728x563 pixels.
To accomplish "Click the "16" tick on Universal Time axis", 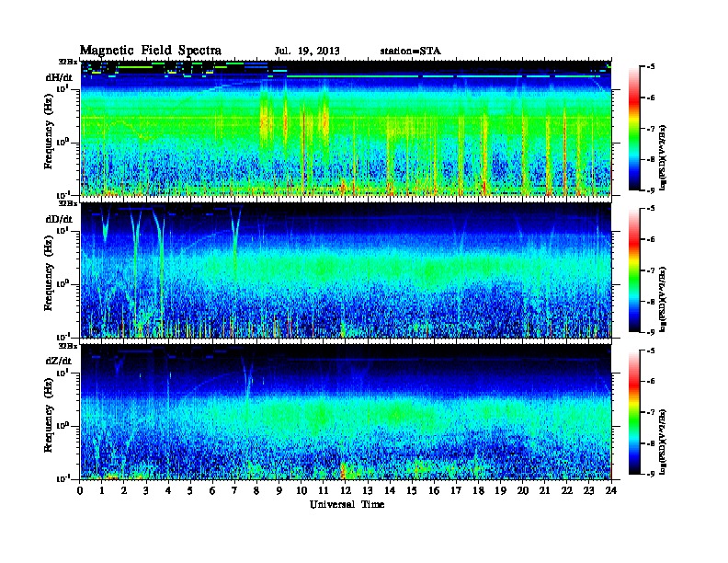I will [434, 490].
